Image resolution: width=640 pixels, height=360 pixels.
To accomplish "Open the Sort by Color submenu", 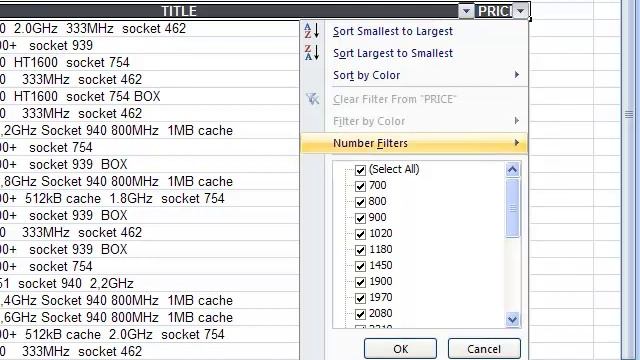I will point(414,75).
